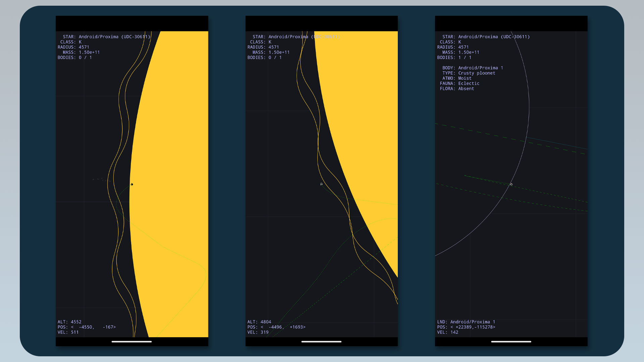Select 'RADIUS: 4571' on the left screen
644x362 pixels.
73,47
